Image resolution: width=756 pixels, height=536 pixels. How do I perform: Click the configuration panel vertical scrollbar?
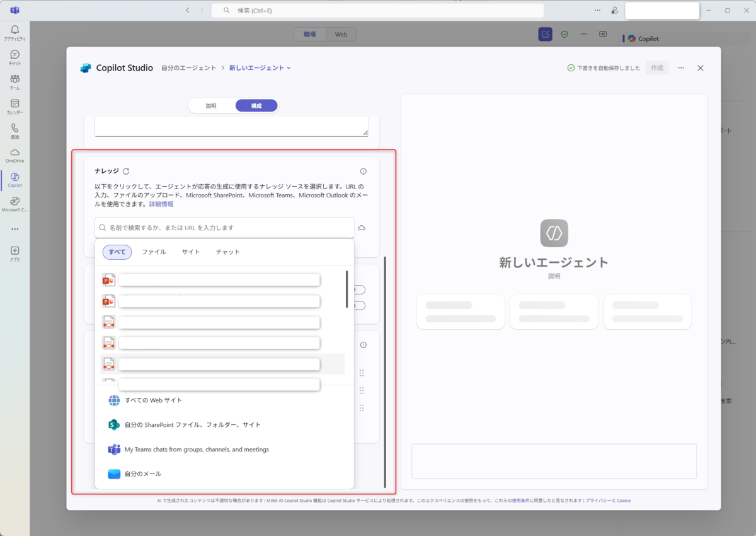[x=385, y=372]
